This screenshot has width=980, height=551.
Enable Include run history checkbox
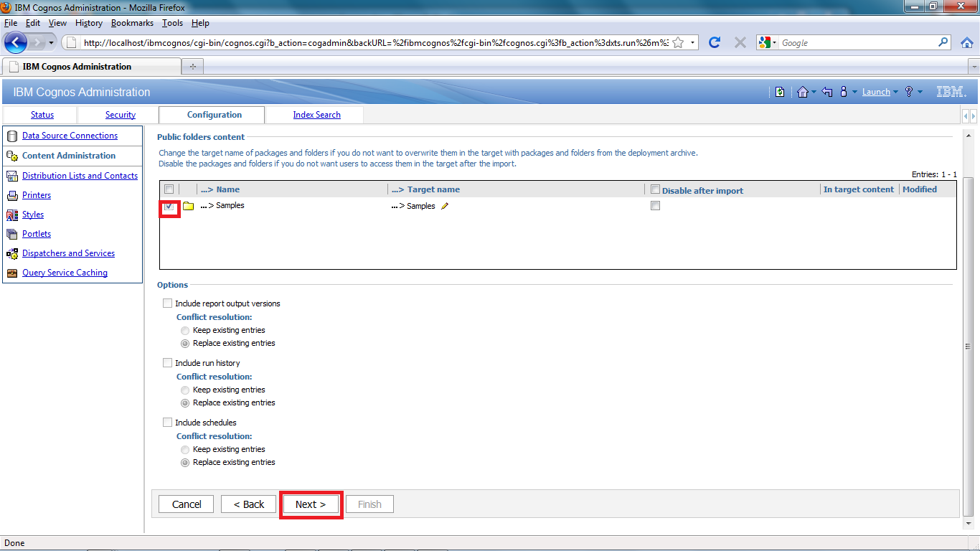point(168,363)
